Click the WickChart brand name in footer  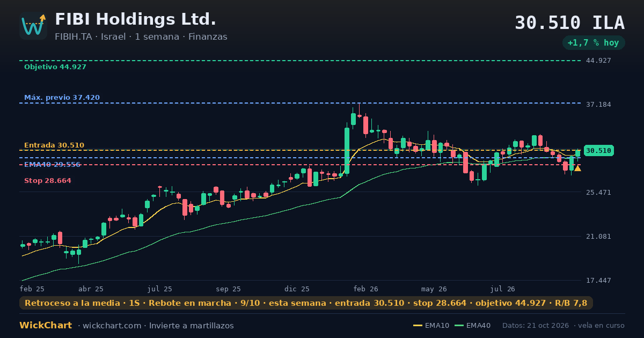tap(46, 326)
